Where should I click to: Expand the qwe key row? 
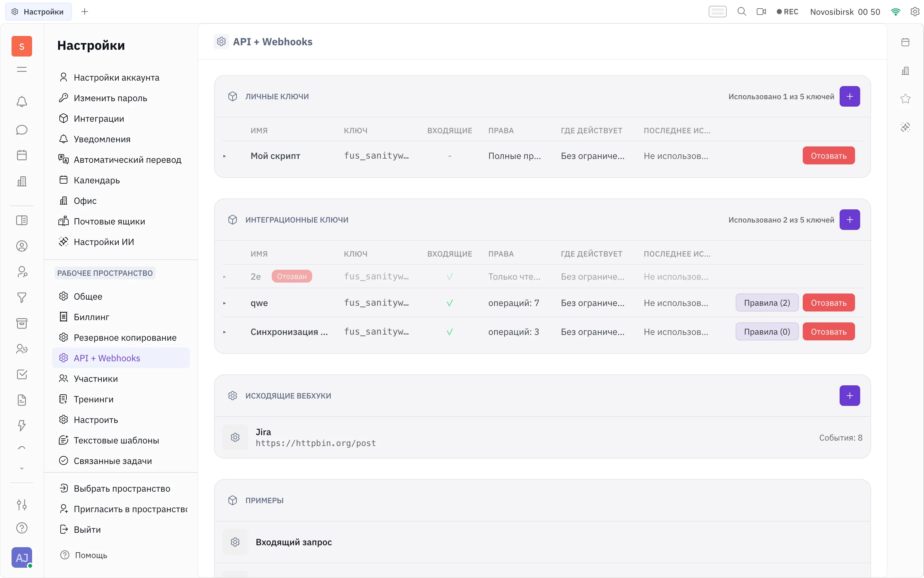click(225, 303)
